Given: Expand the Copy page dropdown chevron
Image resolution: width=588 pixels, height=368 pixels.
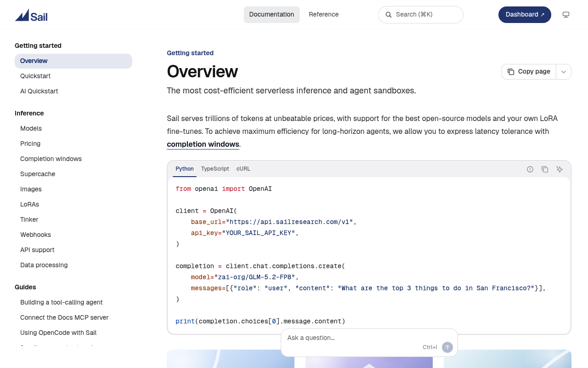Looking at the screenshot, I should coord(564,72).
